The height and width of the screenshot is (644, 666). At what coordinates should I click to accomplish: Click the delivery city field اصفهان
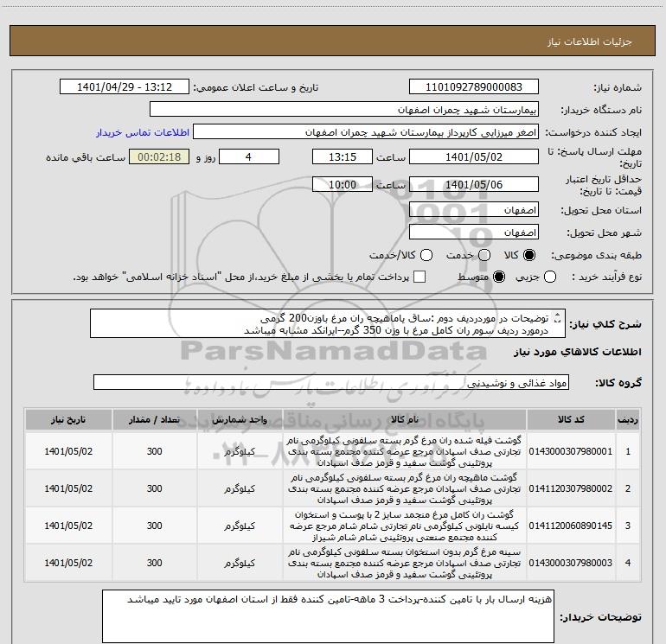474,233
